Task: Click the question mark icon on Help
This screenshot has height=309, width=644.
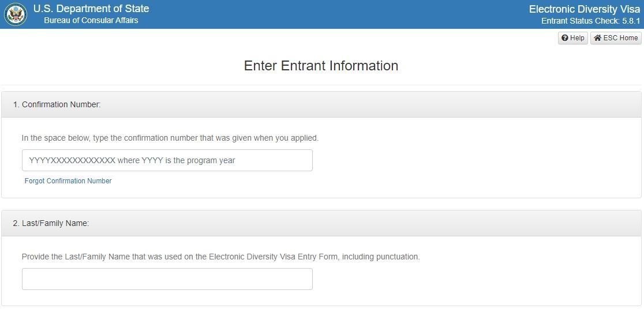Action: coord(565,38)
